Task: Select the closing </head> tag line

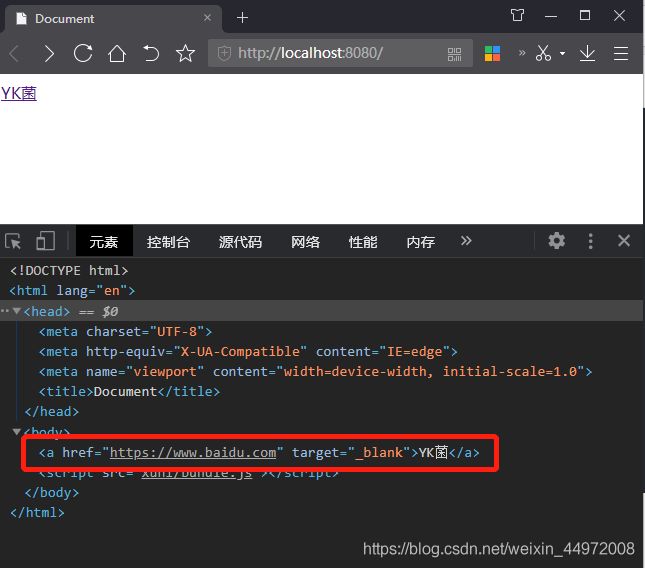Action: pos(51,411)
